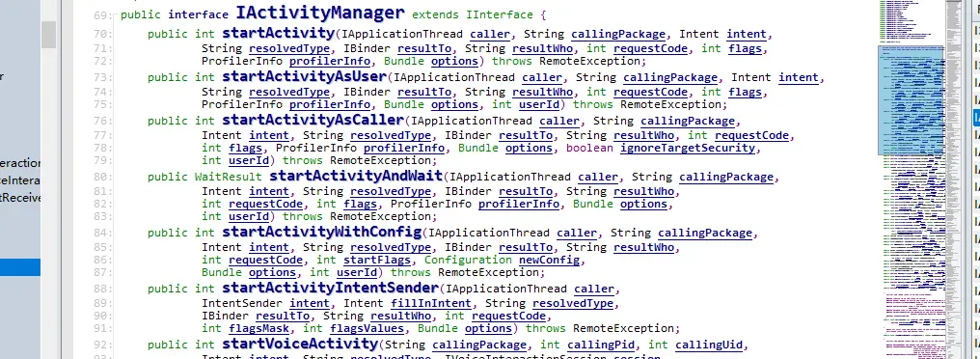
Task: Click the IActivityManager interface name on line 69
Action: [x=320, y=13]
